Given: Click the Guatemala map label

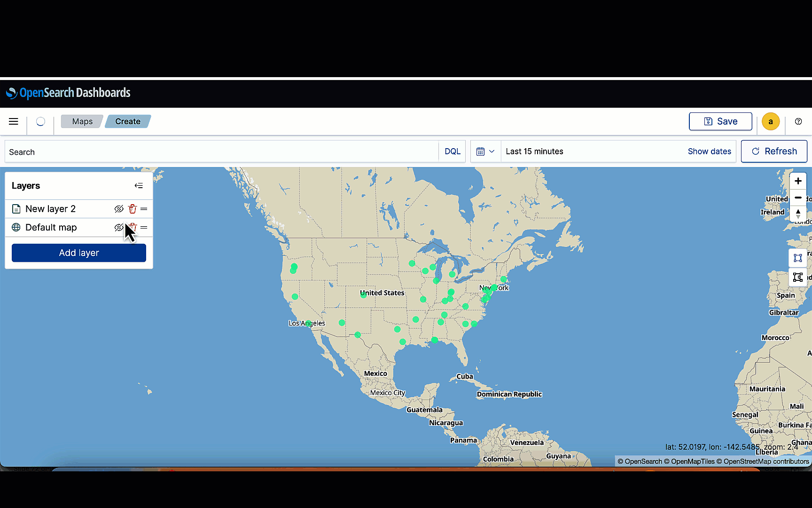Looking at the screenshot, I should pos(424,410).
